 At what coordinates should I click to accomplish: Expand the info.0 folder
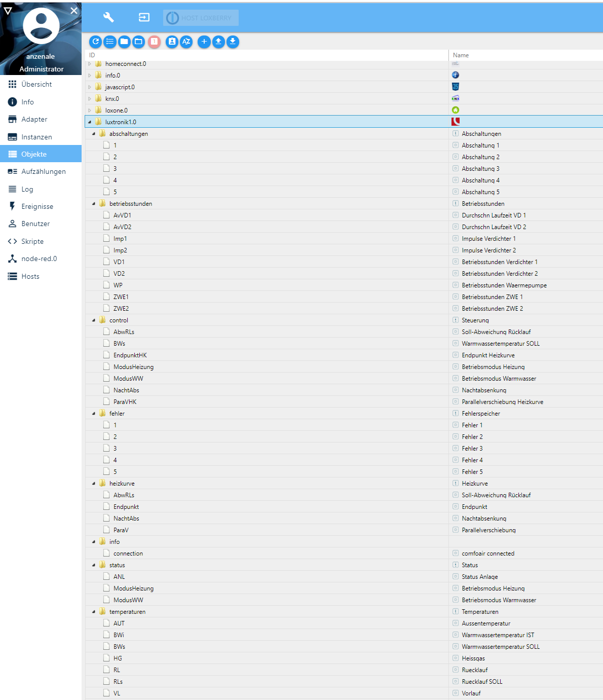click(90, 76)
